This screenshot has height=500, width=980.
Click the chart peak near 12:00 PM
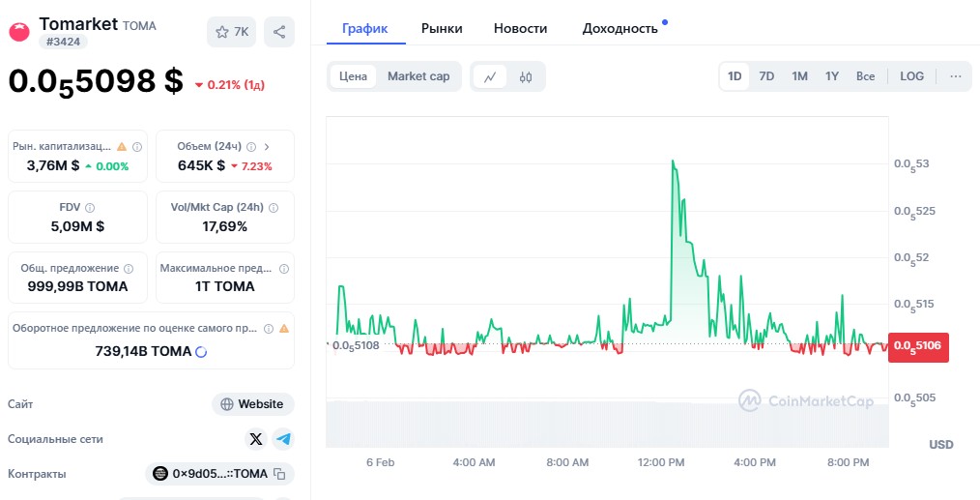[673, 162]
